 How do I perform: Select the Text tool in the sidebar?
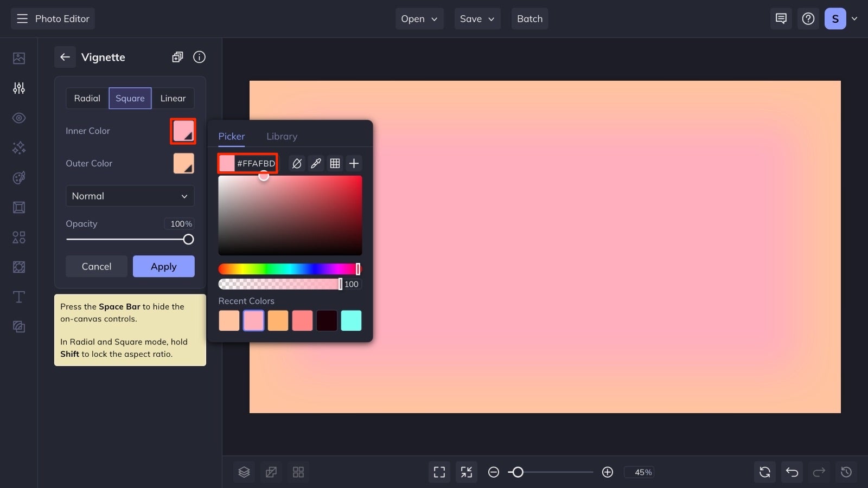(x=18, y=297)
